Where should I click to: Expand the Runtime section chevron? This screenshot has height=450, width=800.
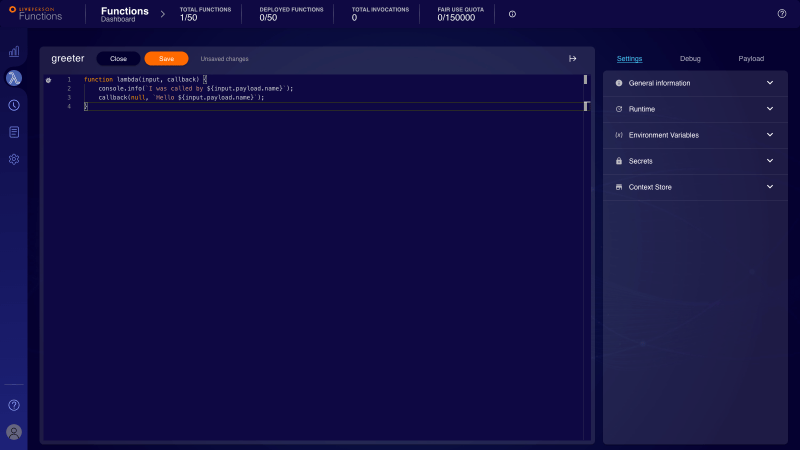(770, 109)
